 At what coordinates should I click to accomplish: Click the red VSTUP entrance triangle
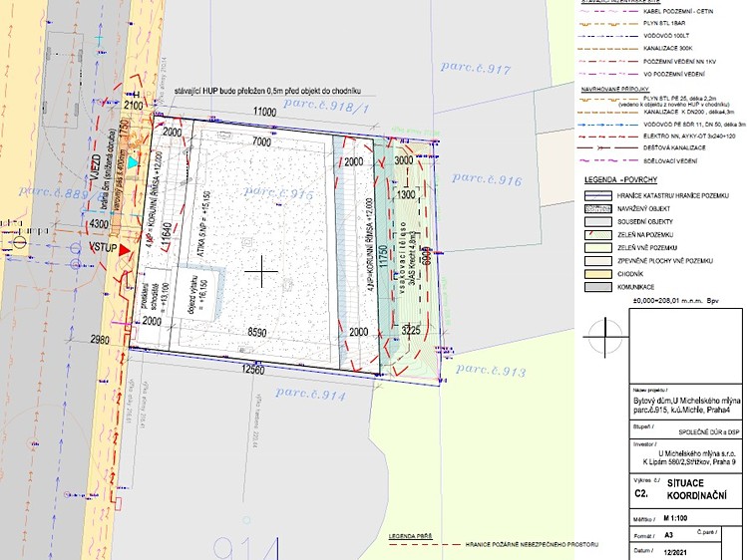(x=125, y=249)
